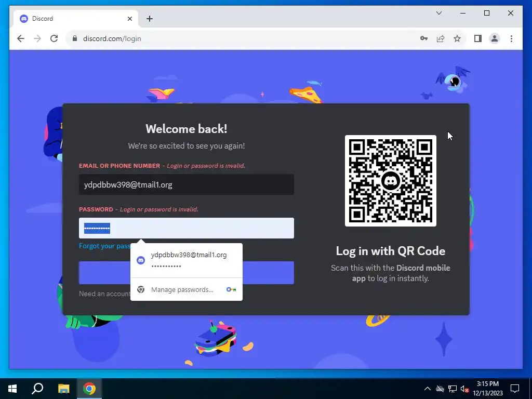Click the key icon beside Manage passwords
532x399 pixels.
(231, 289)
